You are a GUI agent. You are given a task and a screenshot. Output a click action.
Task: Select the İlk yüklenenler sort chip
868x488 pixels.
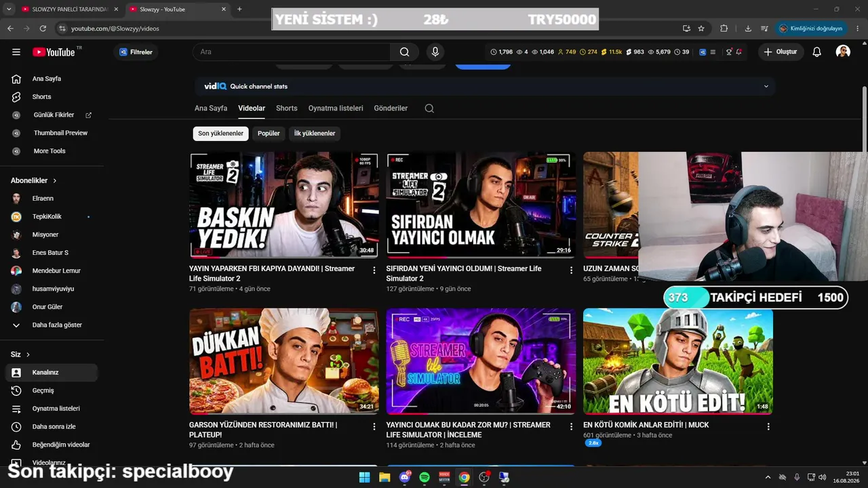(315, 134)
